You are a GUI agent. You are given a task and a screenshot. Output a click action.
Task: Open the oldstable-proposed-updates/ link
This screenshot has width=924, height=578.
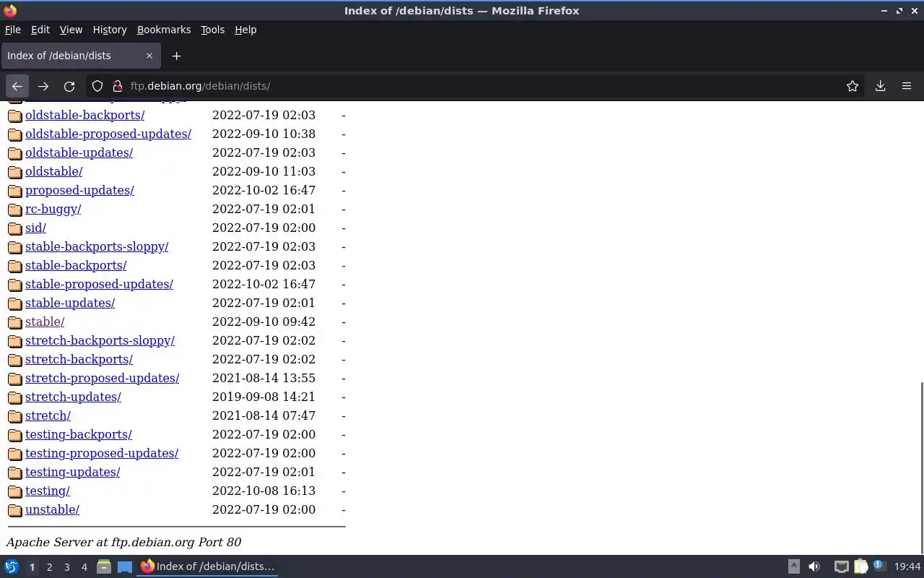[108, 134]
